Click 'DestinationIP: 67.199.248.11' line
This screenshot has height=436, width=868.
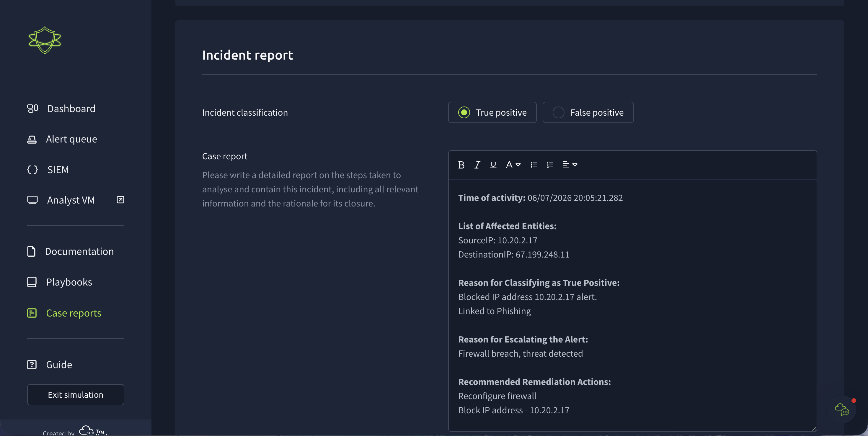(514, 254)
